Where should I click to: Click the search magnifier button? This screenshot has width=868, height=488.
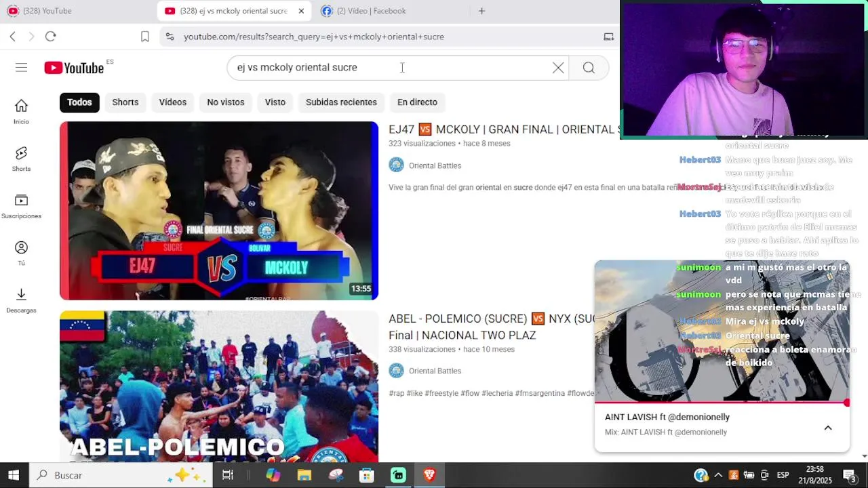click(x=589, y=68)
